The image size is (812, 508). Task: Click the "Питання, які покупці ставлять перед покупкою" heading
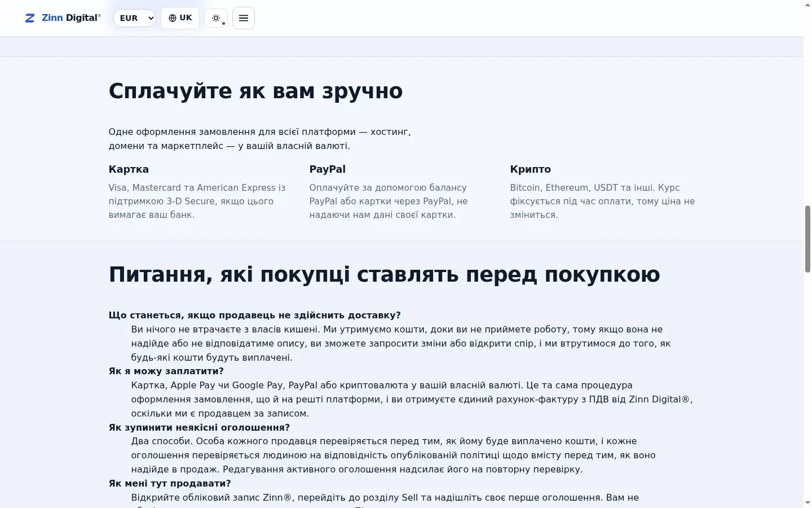pyautogui.click(x=384, y=274)
